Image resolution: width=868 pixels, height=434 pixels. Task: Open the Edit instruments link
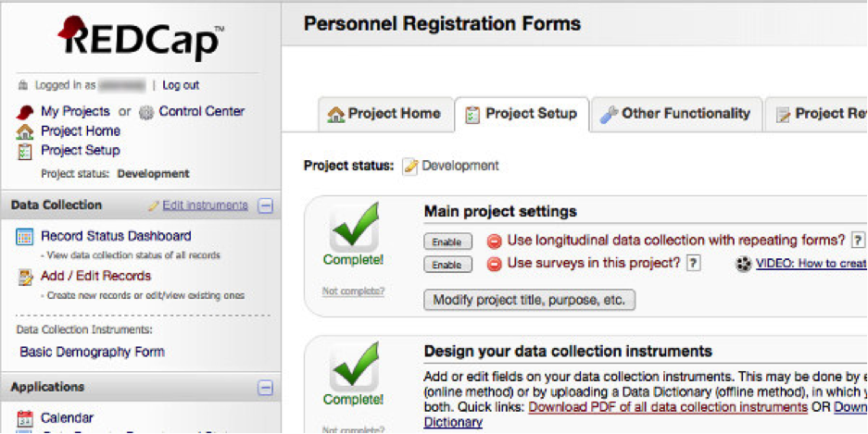click(205, 205)
